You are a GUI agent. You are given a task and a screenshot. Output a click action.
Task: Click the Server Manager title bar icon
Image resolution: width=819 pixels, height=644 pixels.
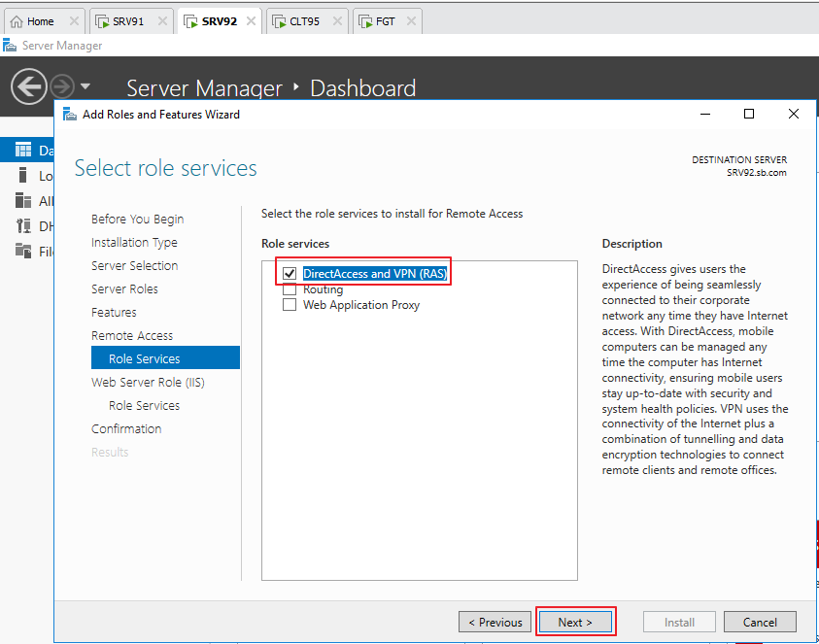10,45
